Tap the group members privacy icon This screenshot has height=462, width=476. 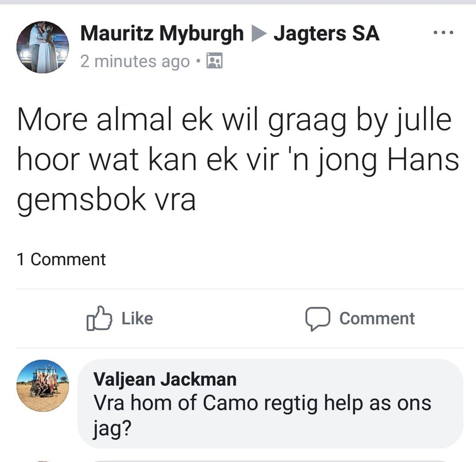click(x=214, y=61)
